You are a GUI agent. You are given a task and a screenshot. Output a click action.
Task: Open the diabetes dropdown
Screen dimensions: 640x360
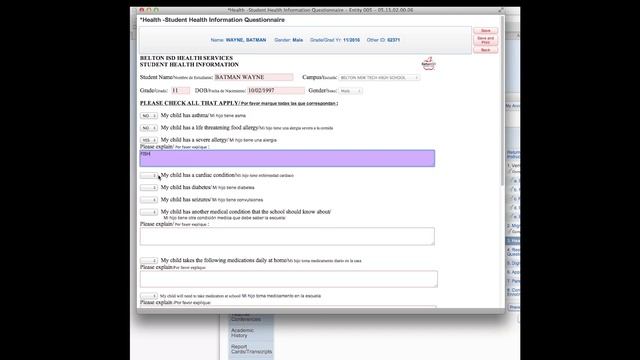click(x=149, y=188)
